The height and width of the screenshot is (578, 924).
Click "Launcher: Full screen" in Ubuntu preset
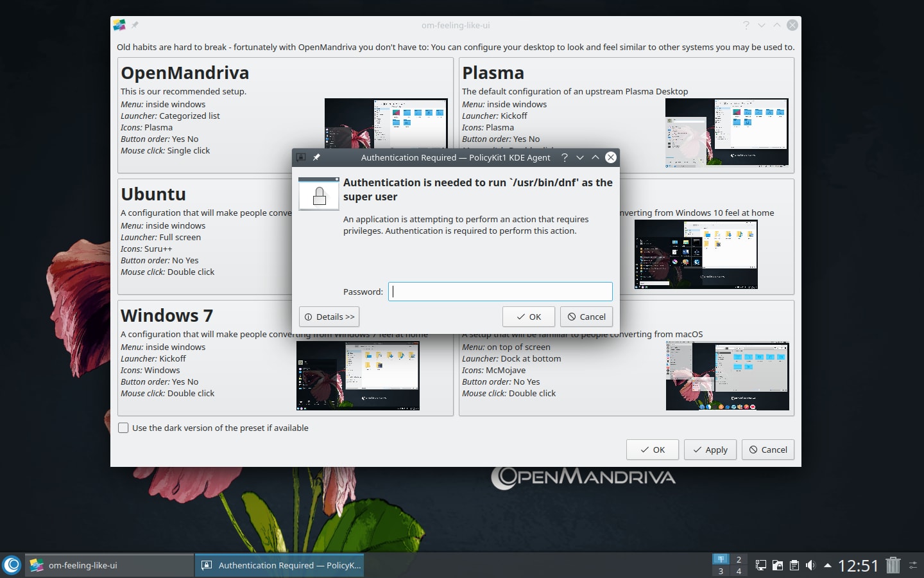[x=161, y=237]
